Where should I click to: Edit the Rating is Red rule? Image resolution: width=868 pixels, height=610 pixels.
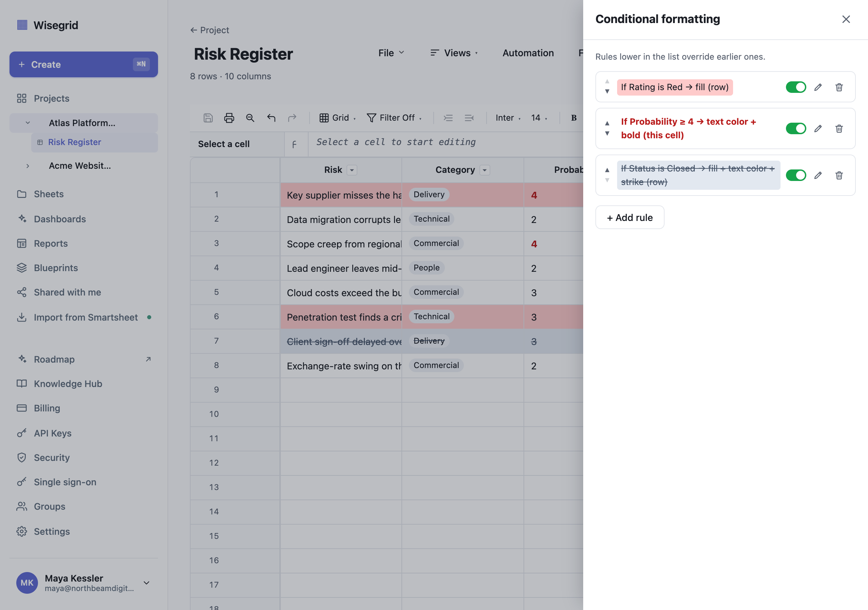coord(818,87)
